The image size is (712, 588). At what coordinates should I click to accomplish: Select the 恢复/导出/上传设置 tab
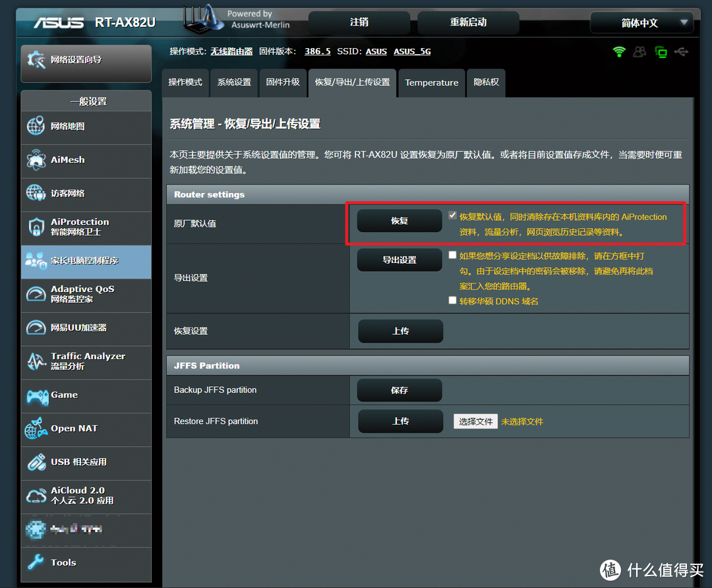352,82
